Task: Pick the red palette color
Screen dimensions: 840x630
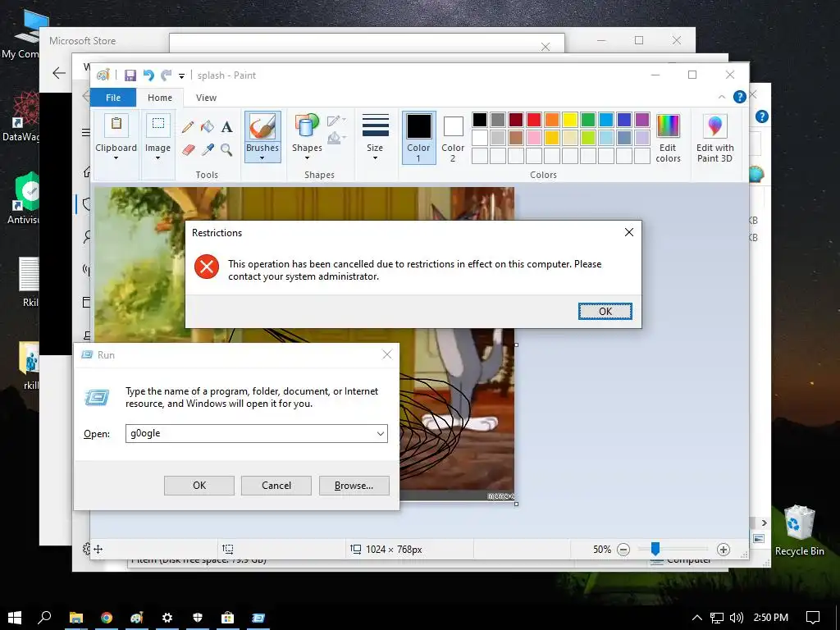Action: tap(533, 120)
